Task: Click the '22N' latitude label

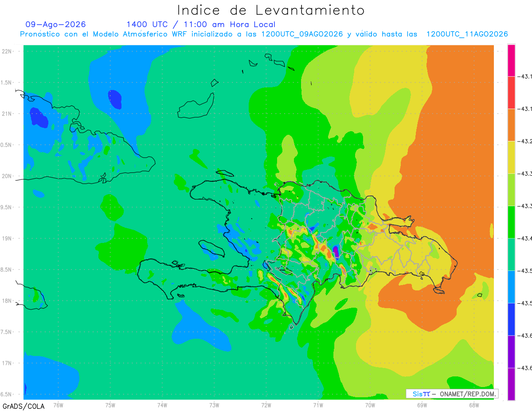Action: (7, 51)
